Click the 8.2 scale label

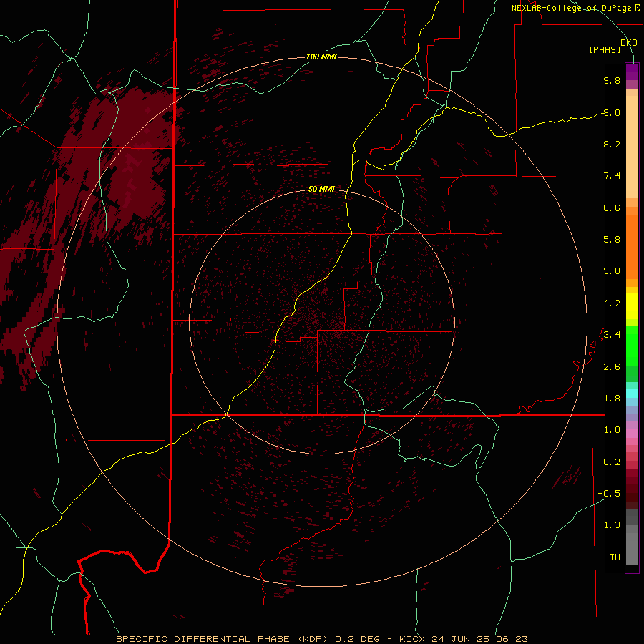click(x=612, y=144)
